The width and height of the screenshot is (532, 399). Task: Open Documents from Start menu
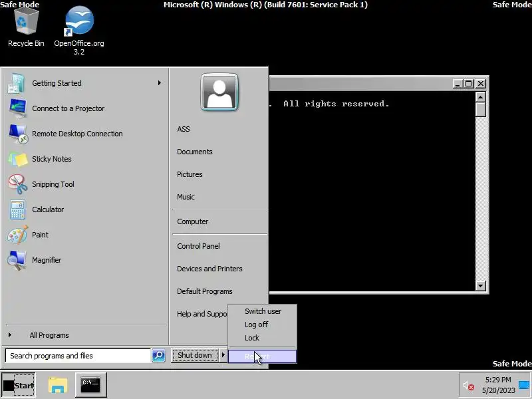pyautogui.click(x=194, y=152)
